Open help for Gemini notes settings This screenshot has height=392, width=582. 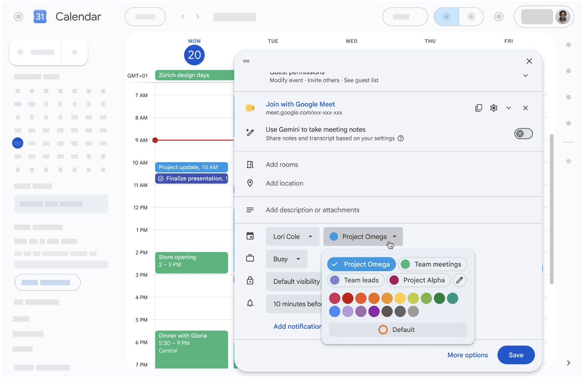tap(401, 138)
